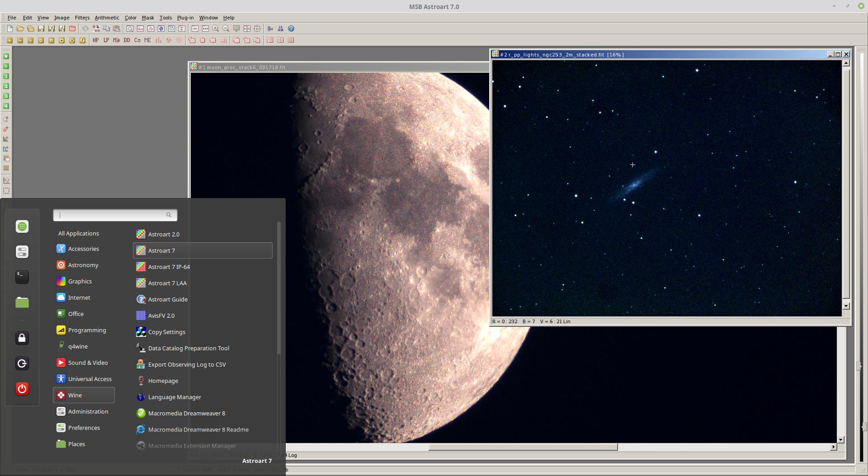The image size is (868, 476).
Task: Click the DD toolbar button
Action: point(127,40)
